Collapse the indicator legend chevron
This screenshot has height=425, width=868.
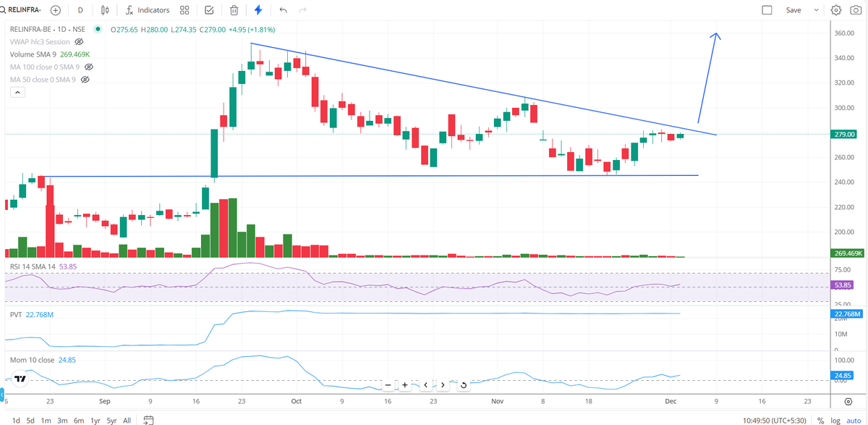coord(17,93)
